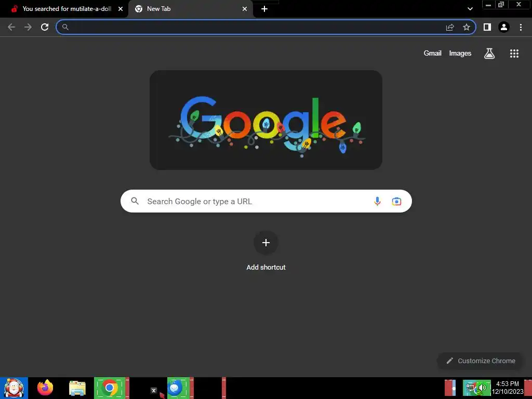Open Google Images link
Viewport: 532px width, 399px height.
coord(460,54)
